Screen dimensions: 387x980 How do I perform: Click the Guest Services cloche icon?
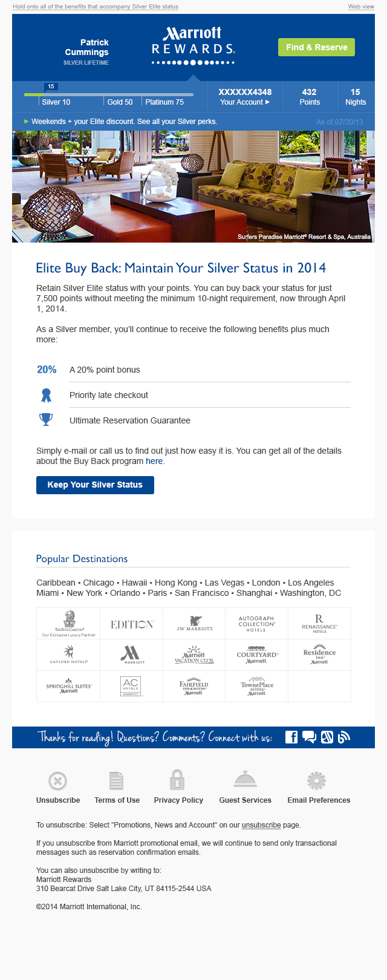pyautogui.click(x=245, y=780)
